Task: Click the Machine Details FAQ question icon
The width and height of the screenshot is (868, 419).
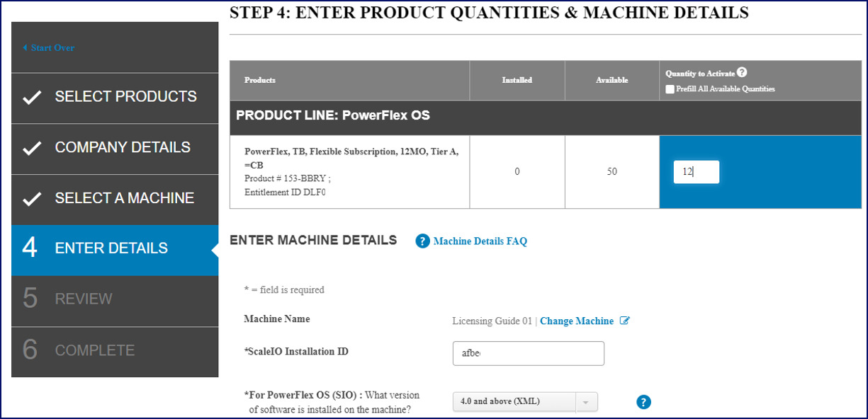Action: coord(423,241)
